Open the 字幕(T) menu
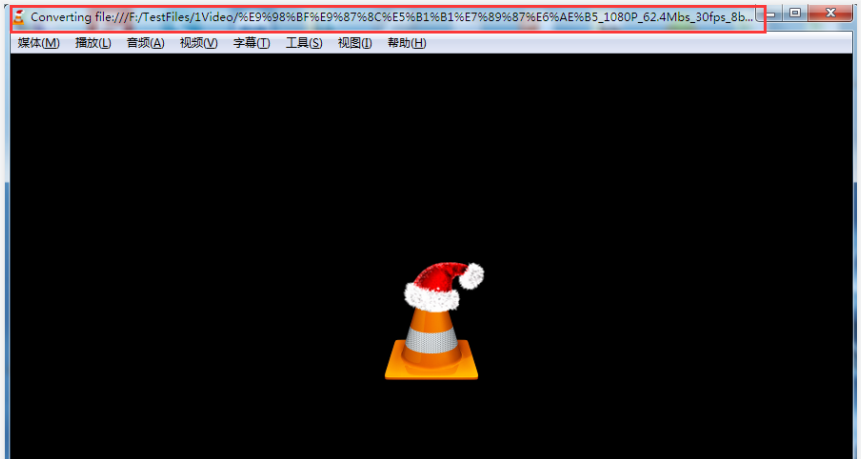 click(251, 43)
